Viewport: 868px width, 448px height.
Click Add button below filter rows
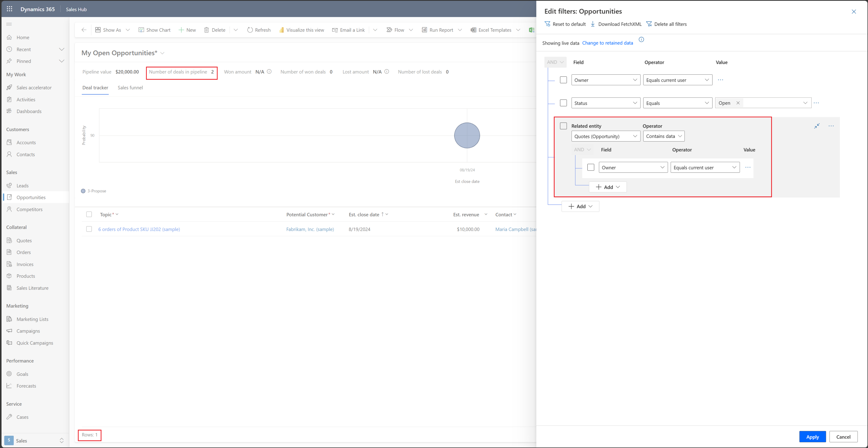pyautogui.click(x=580, y=206)
